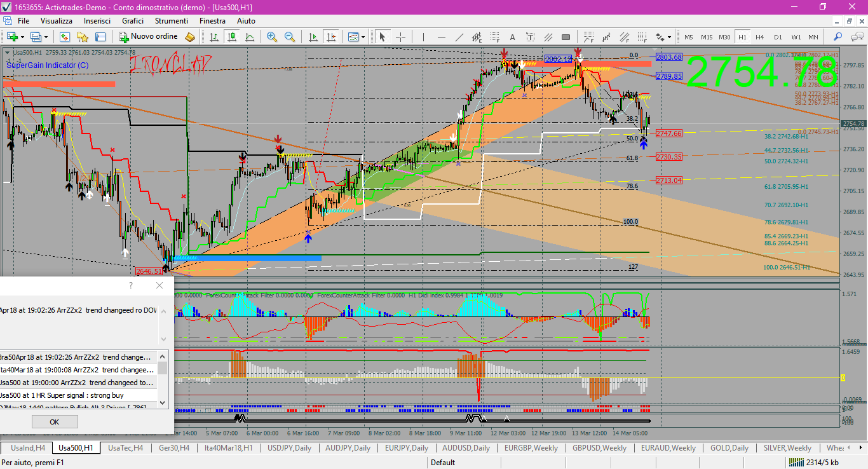This screenshot has height=469, width=868.
Task: Toggle the Terminal window icon
Action: click(x=100, y=37)
